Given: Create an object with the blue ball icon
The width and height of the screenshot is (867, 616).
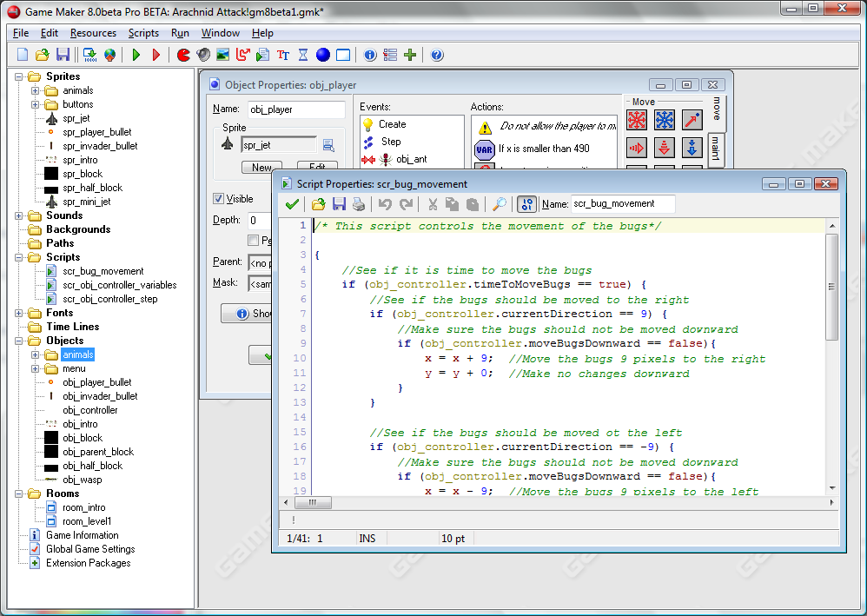Looking at the screenshot, I should click(323, 55).
